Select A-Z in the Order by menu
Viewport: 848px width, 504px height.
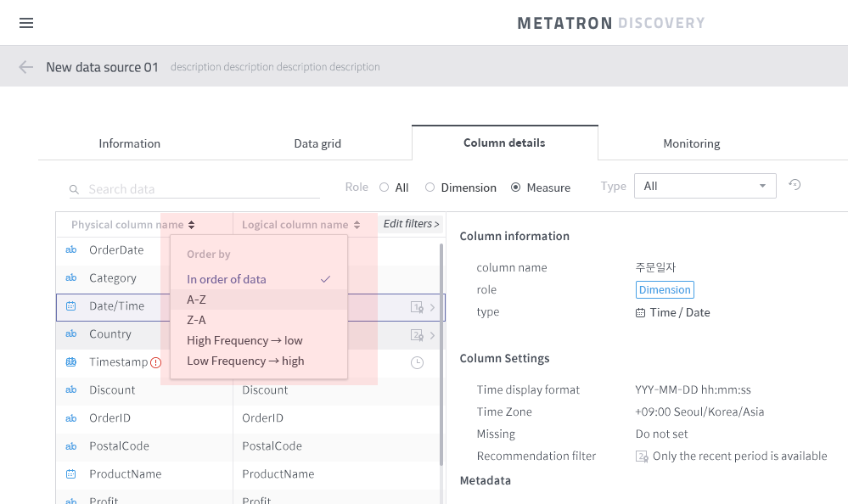[195, 300]
